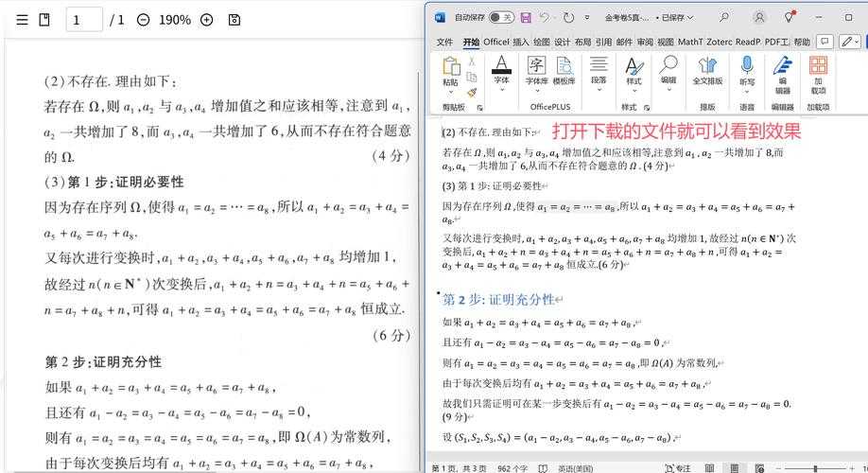Screen dimensions: 868x473
Task: Undo the last action in Word
Action: [x=545, y=17]
